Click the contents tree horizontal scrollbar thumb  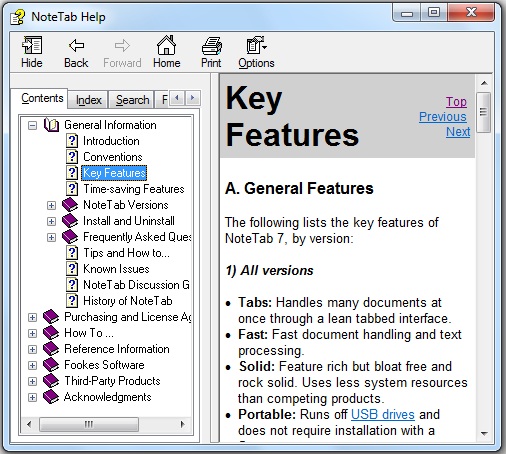coord(89,424)
